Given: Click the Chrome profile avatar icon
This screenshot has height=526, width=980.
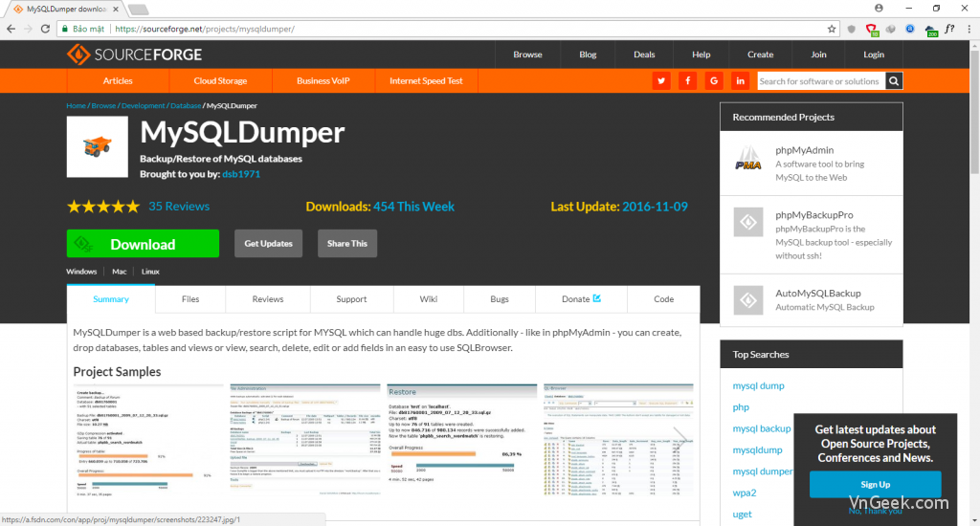Looking at the screenshot, I should click(879, 8).
